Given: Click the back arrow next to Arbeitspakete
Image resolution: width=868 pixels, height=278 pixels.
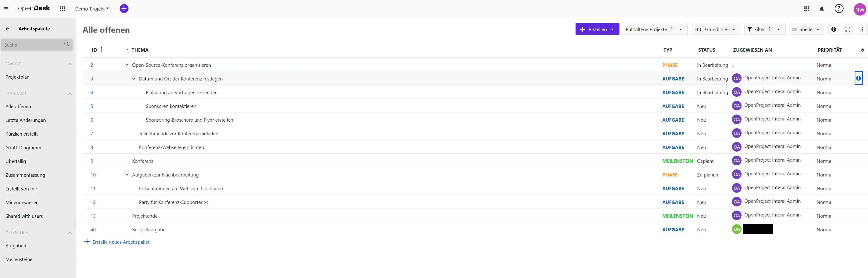Looking at the screenshot, I should (7, 29).
